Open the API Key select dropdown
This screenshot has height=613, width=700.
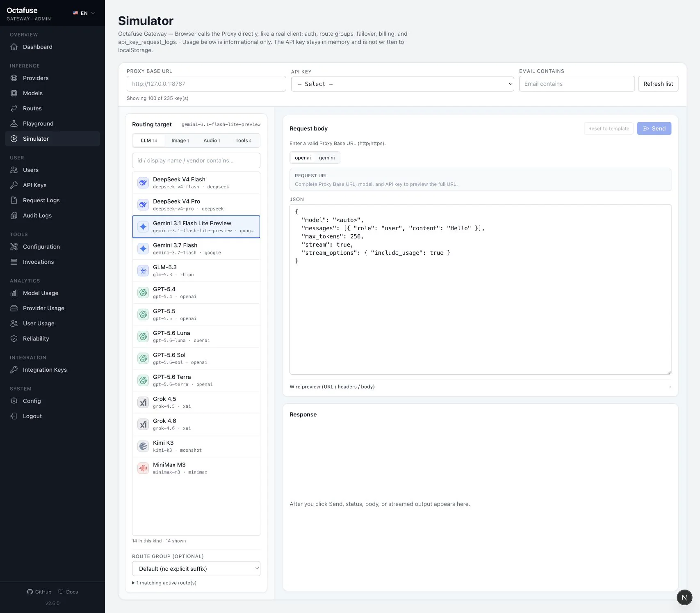pos(402,84)
